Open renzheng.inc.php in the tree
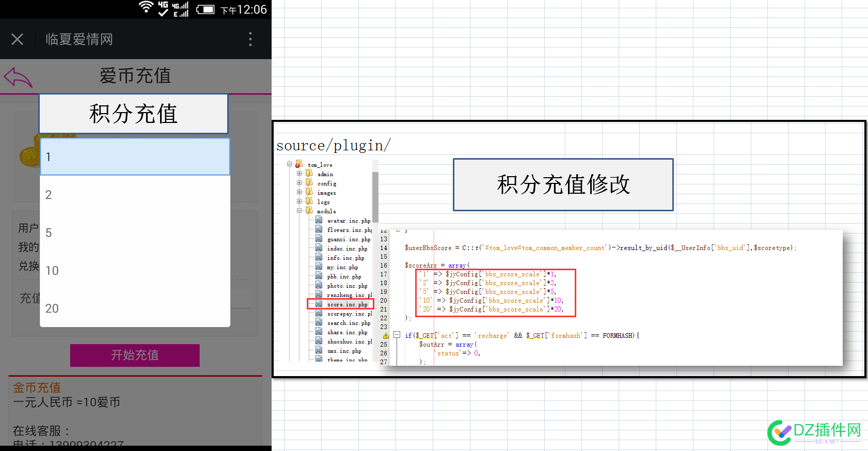 click(349, 295)
